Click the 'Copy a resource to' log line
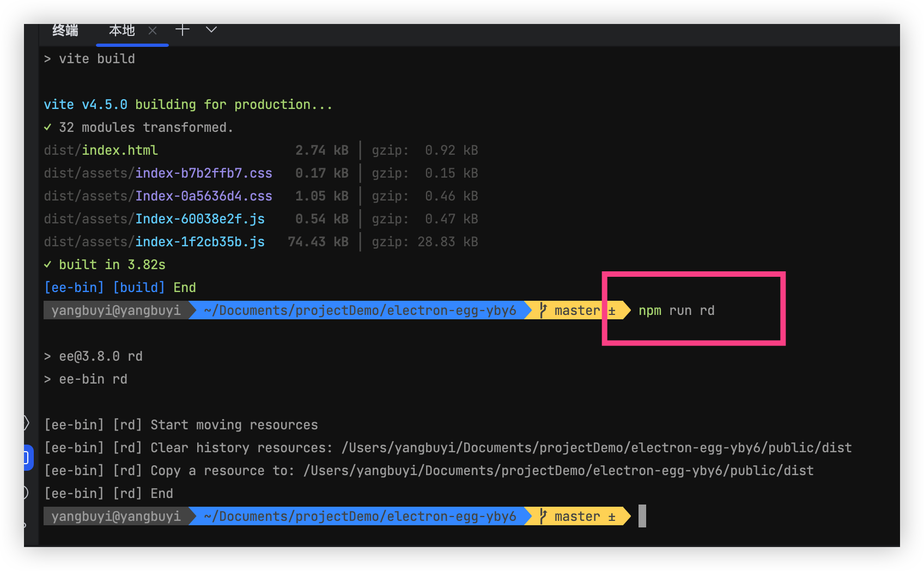The image size is (924, 571). pyautogui.click(x=429, y=471)
